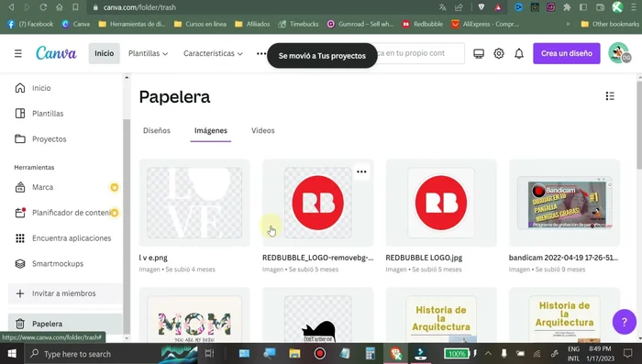Screen dimensions: 642x364
Task: Click the share icon in address bar
Action: [x=459, y=7]
